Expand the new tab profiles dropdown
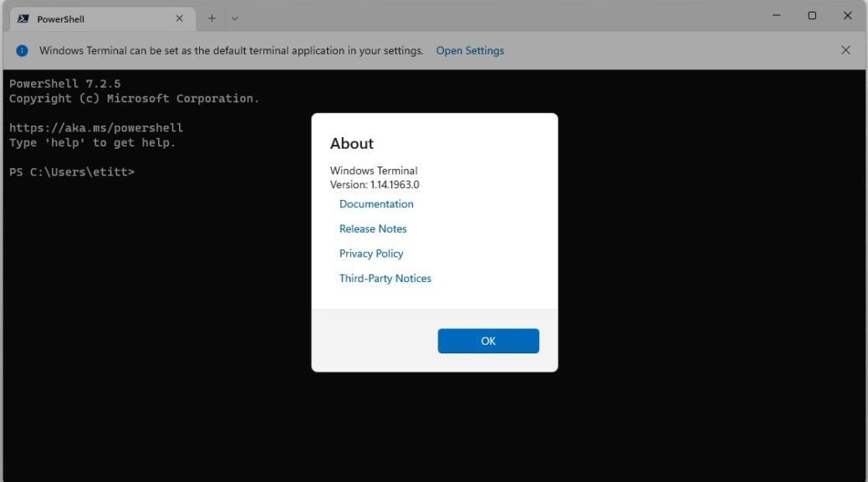 click(235, 18)
